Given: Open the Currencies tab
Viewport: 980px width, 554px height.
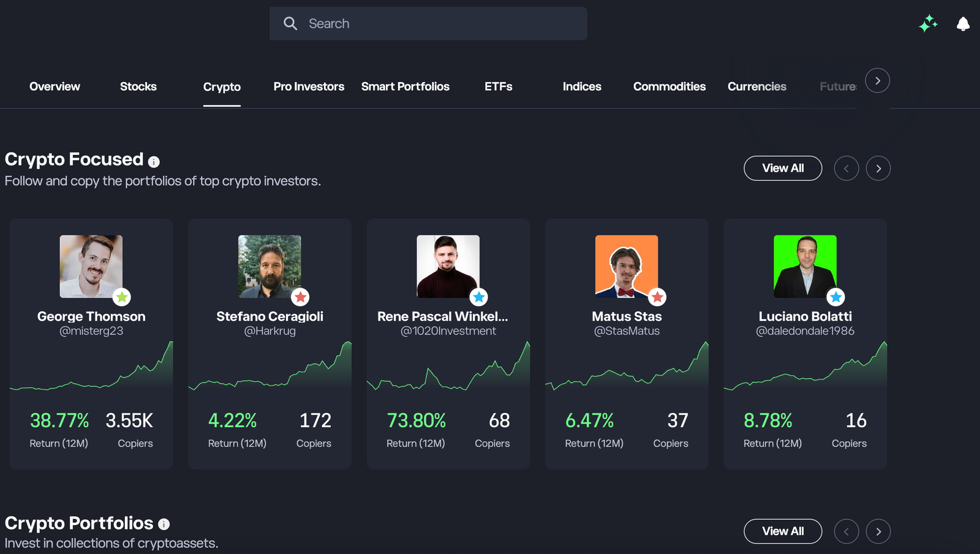Looking at the screenshot, I should pyautogui.click(x=757, y=86).
